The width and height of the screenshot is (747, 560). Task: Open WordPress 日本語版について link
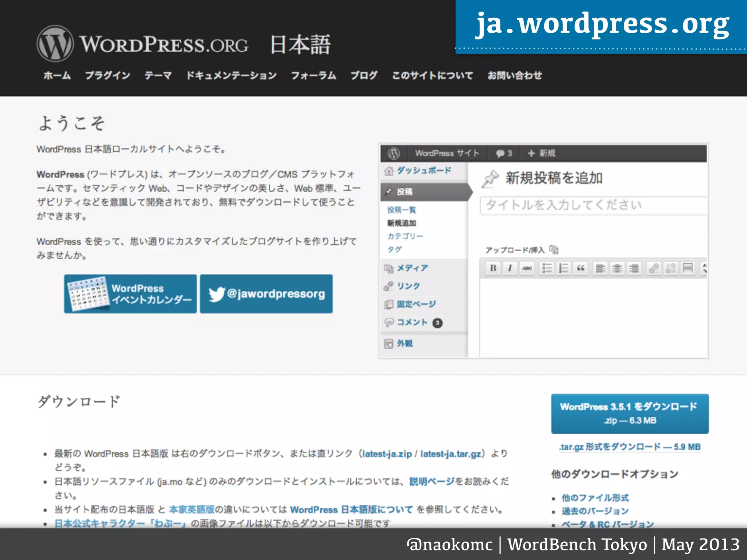352,509
